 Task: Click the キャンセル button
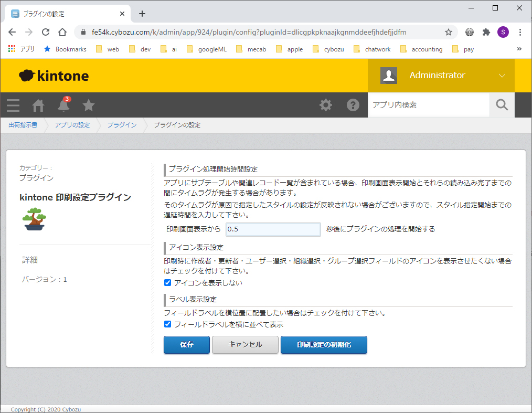[x=245, y=345]
